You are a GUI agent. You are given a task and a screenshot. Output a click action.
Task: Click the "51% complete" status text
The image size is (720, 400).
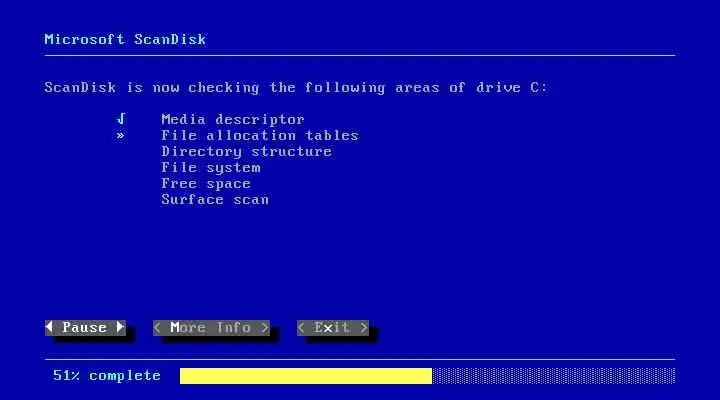(107, 376)
